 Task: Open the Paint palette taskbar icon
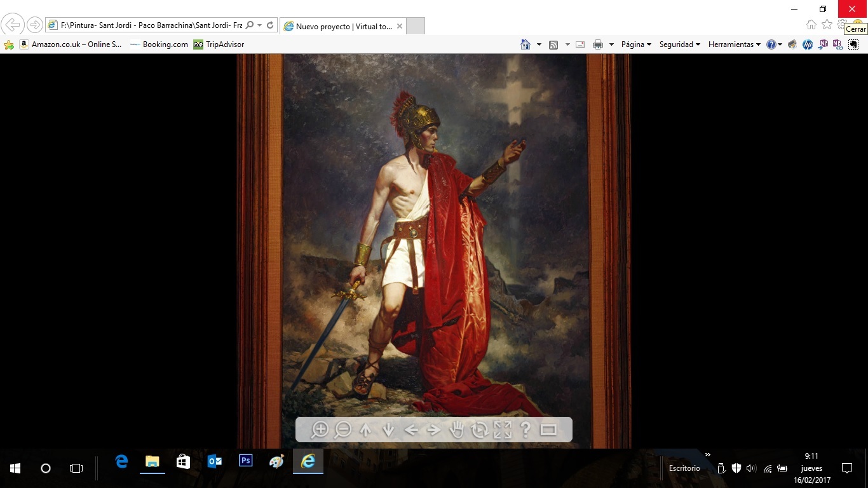click(276, 462)
